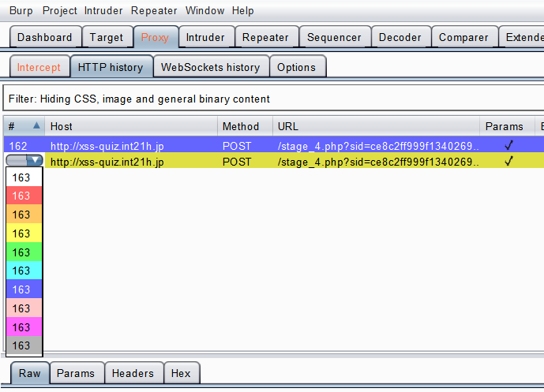Switch to the Target tab
Viewport: 544px width, 392px height.
coord(107,37)
